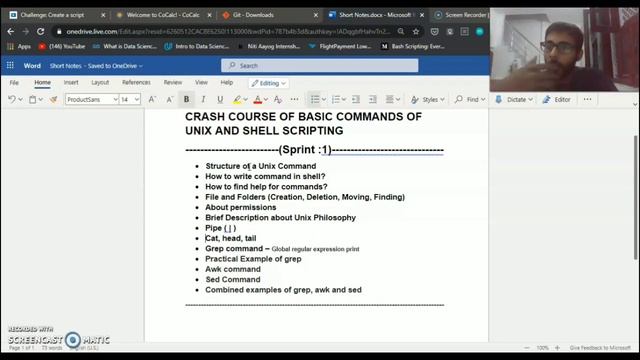The height and width of the screenshot is (360, 640).
Task: Click the Undo icon
Action: (12, 99)
